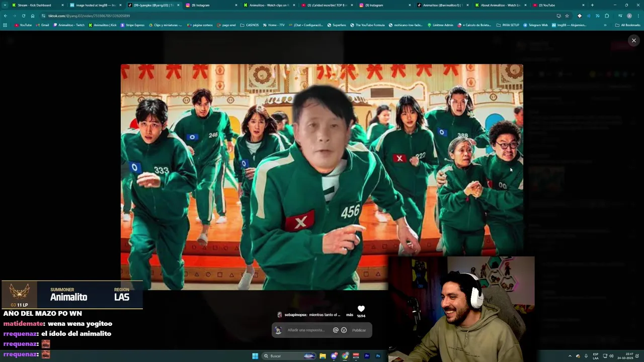Open apps grid icon in bookmarks bar
Viewport: 644px width, 362px height.
5,25
